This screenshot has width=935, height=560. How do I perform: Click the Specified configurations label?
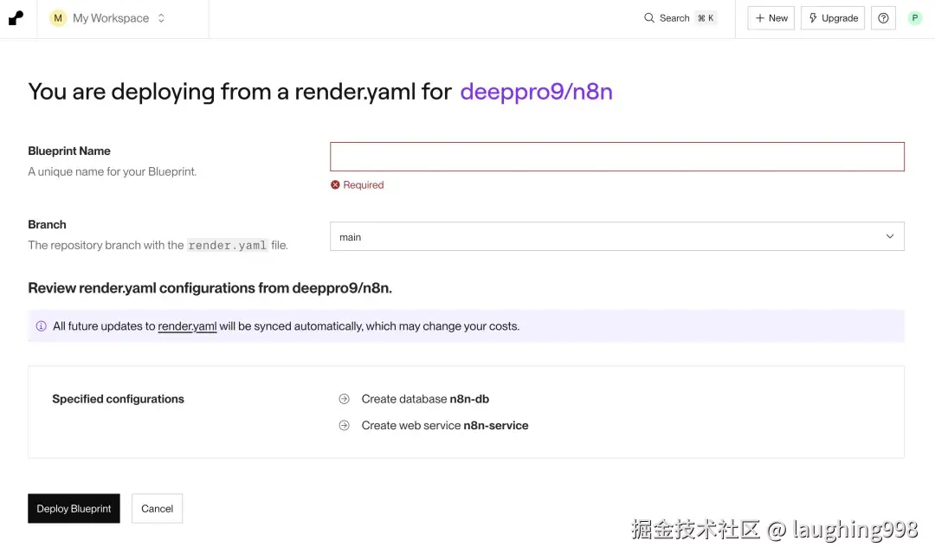click(x=118, y=399)
